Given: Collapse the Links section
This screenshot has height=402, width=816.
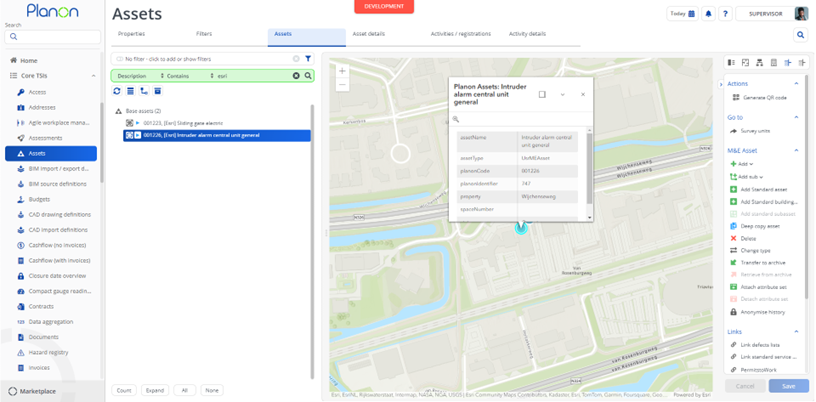Looking at the screenshot, I should coord(796,332).
